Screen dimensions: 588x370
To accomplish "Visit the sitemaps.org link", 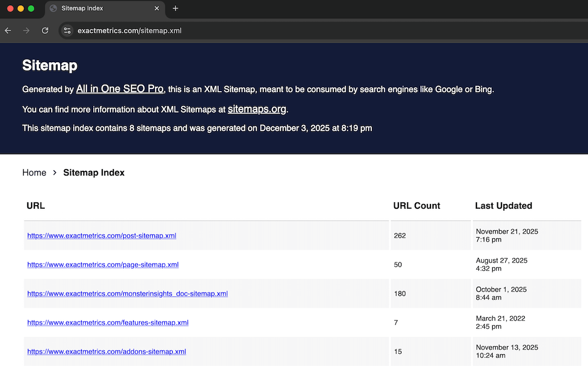I will pos(257,109).
